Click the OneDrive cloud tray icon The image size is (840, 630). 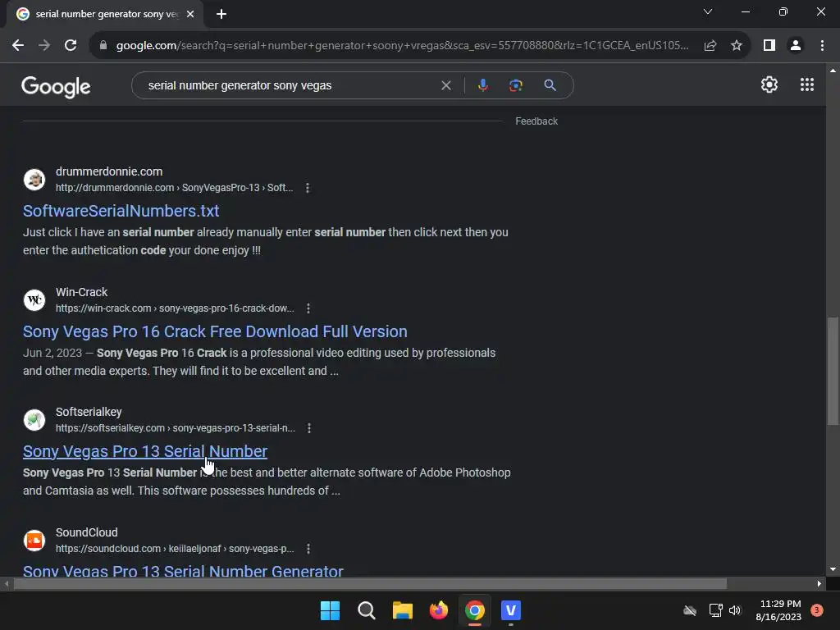[x=690, y=610]
